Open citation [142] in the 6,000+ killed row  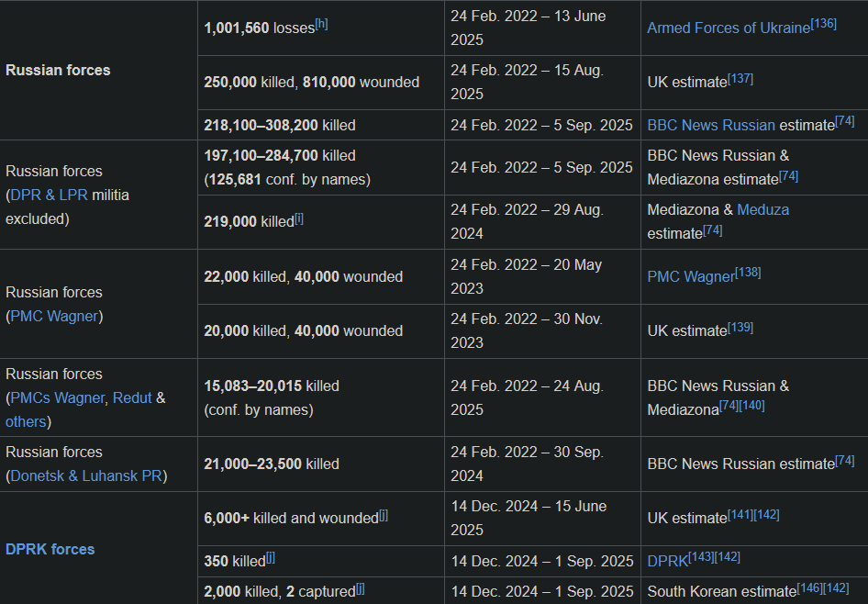(767, 515)
